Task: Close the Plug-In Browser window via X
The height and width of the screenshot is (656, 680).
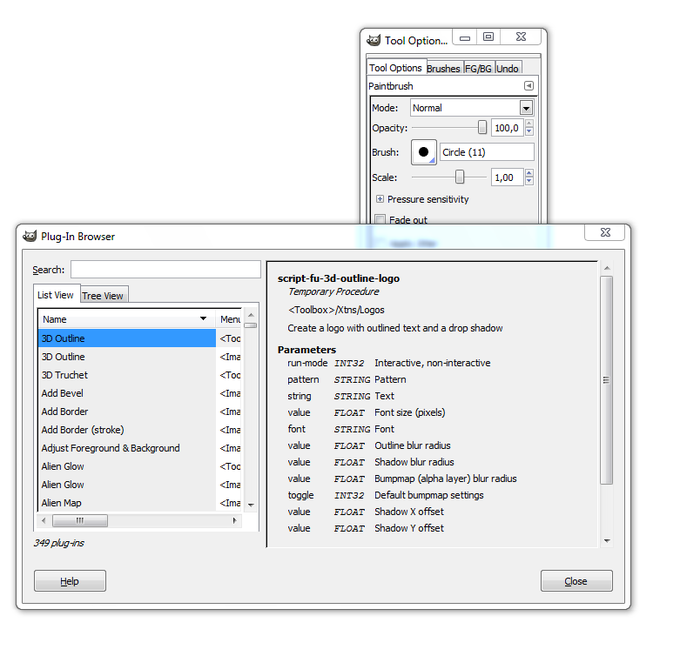Action: (x=605, y=232)
